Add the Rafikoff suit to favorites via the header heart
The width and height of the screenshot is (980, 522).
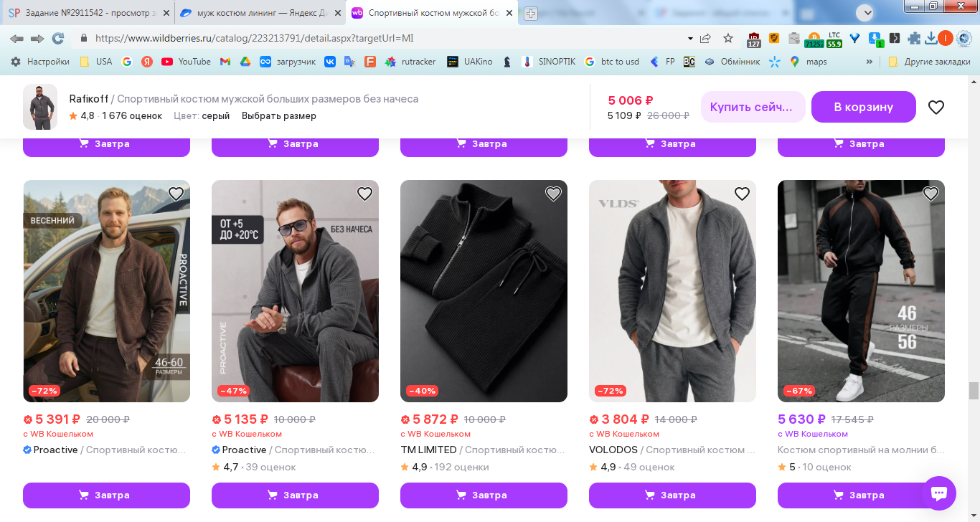(936, 108)
